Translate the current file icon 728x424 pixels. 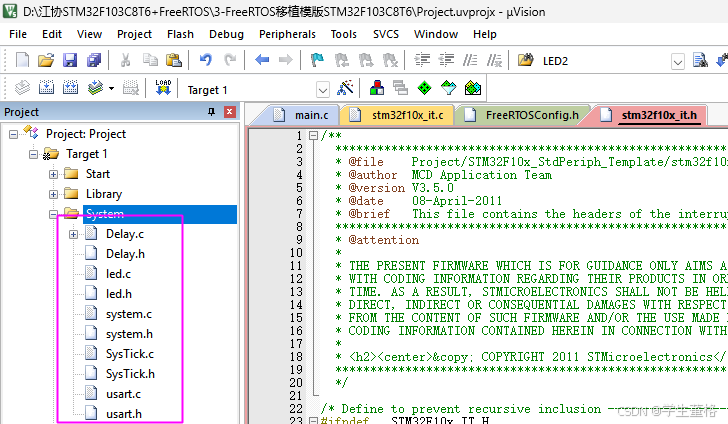pyautogui.click(x=22, y=87)
